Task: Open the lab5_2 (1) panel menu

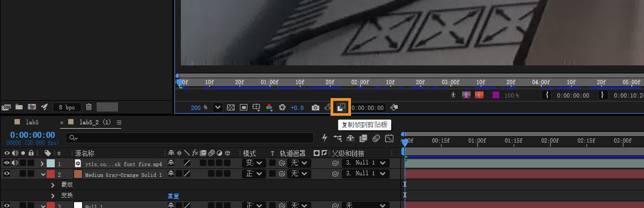Action: (x=119, y=122)
